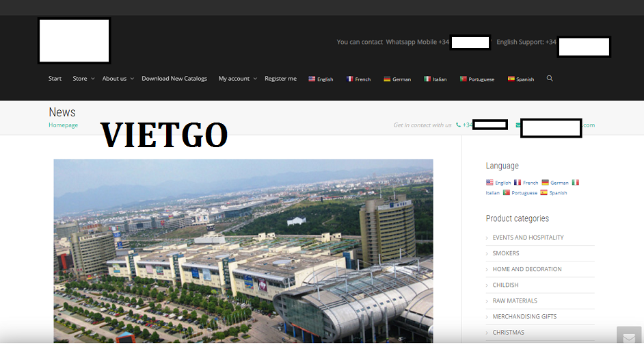The width and height of the screenshot is (644, 345).
Task: Click the US flag icon in navbar
Action: click(312, 79)
